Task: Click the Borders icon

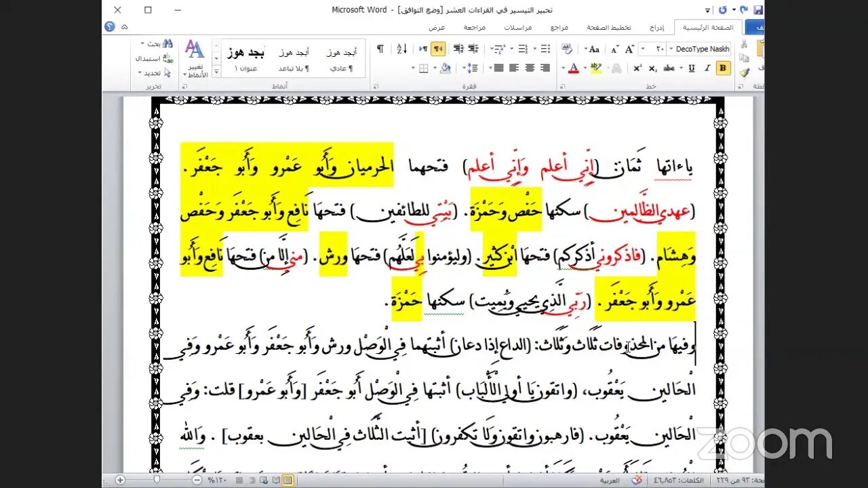Action: pos(423,68)
